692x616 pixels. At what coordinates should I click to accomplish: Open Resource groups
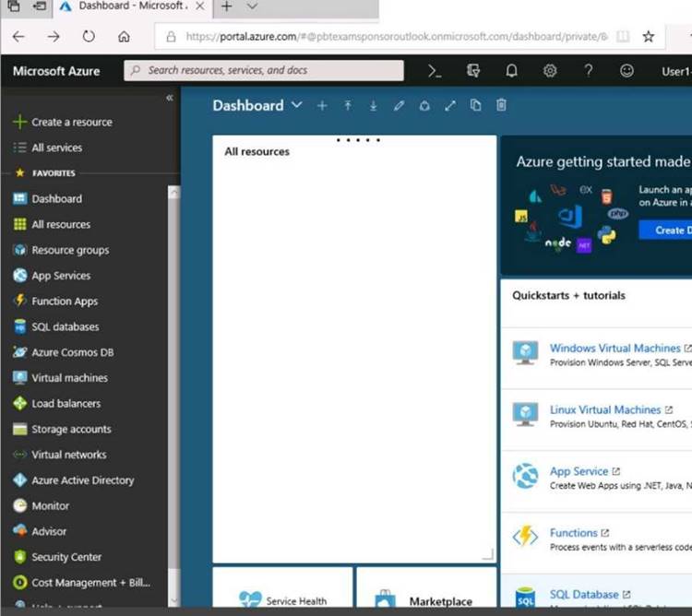point(61,250)
